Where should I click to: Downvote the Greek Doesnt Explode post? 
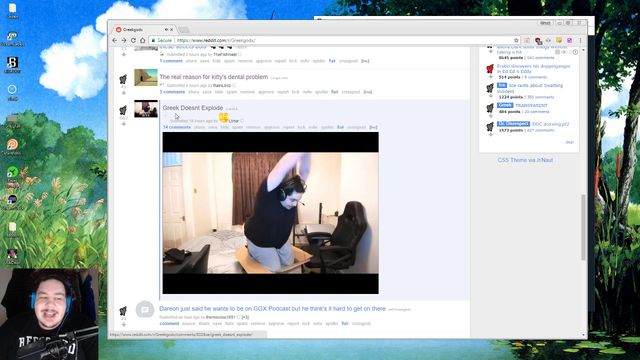pos(124,124)
